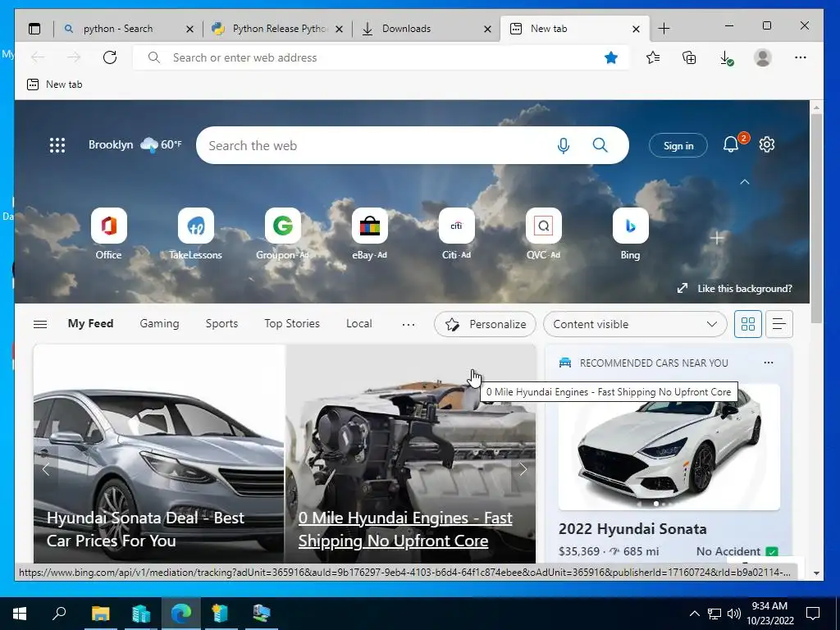This screenshot has height=630, width=840.
Task: Click the Sign in button
Action: click(x=678, y=145)
